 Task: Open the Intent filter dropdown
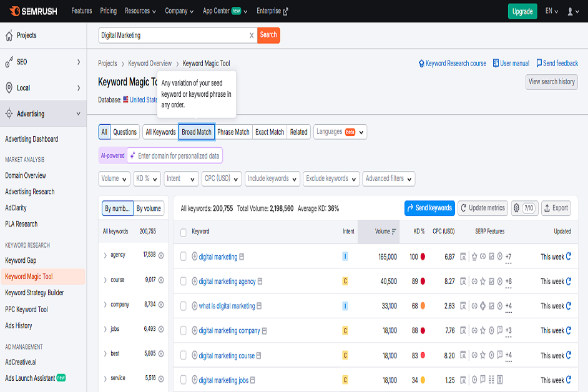181,179
